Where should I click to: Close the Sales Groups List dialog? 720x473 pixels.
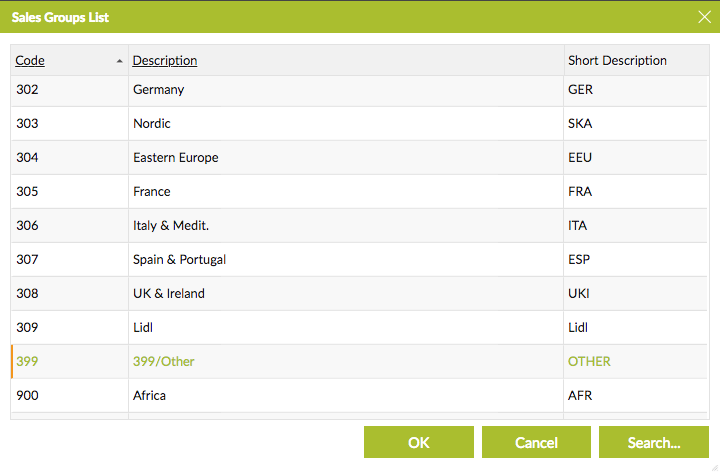pyautogui.click(x=704, y=17)
